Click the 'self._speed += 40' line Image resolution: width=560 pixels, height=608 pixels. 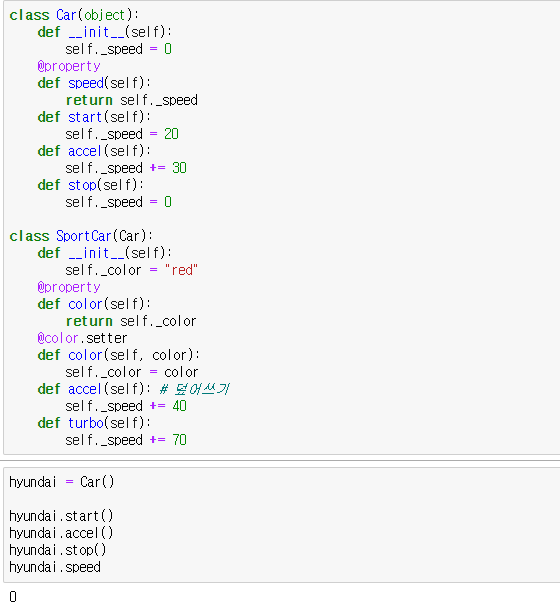point(126,406)
